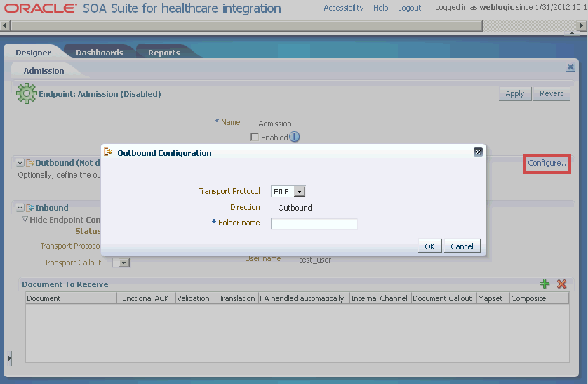Click the Outbound Configuration title icon
The width and height of the screenshot is (588, 384).
pos(108,152)
